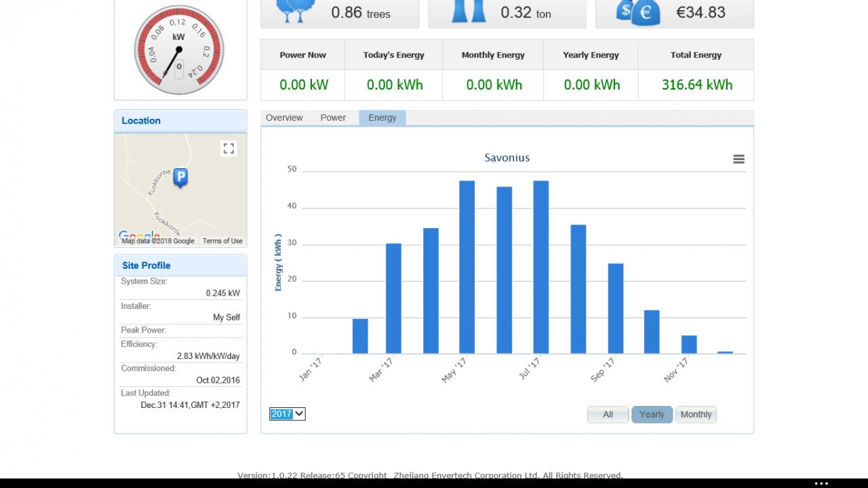Switch to the Power tab
868x488 pixels.
pos(333,117)
